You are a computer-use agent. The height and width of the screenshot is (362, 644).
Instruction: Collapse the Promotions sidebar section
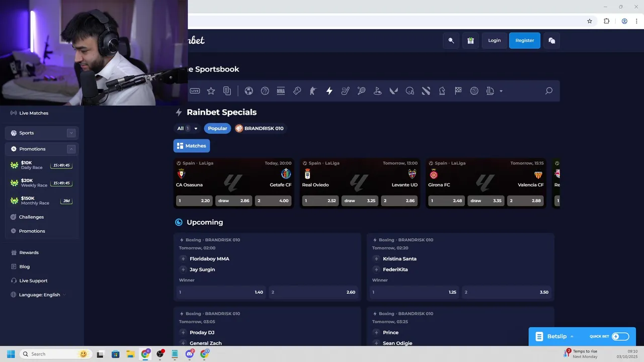(71, 149)
